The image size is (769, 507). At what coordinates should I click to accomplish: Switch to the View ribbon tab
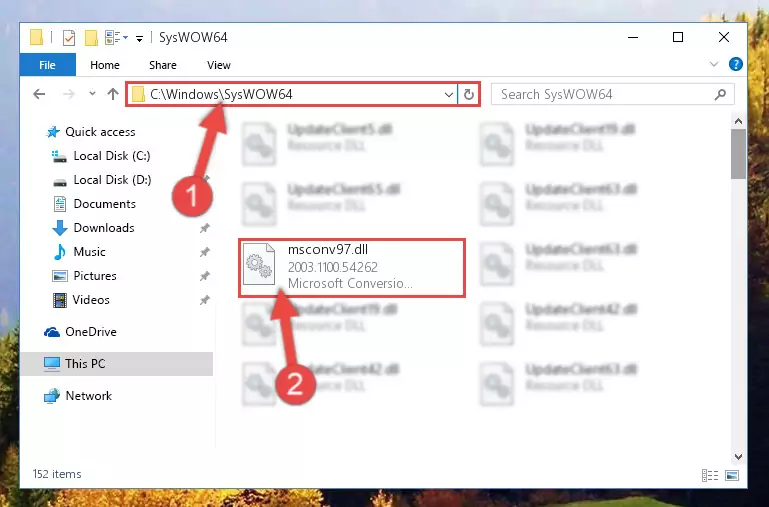(x=218, y=65)
